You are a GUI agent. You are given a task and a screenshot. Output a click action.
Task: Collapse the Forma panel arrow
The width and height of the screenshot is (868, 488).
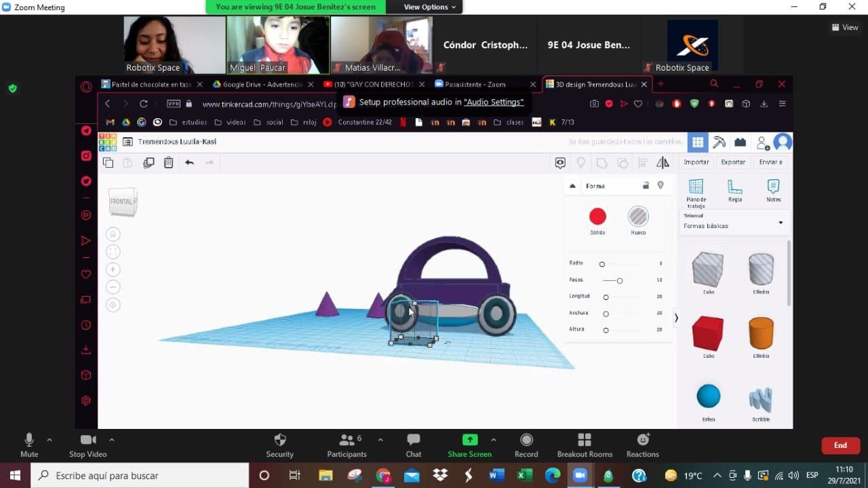(572, 186)
